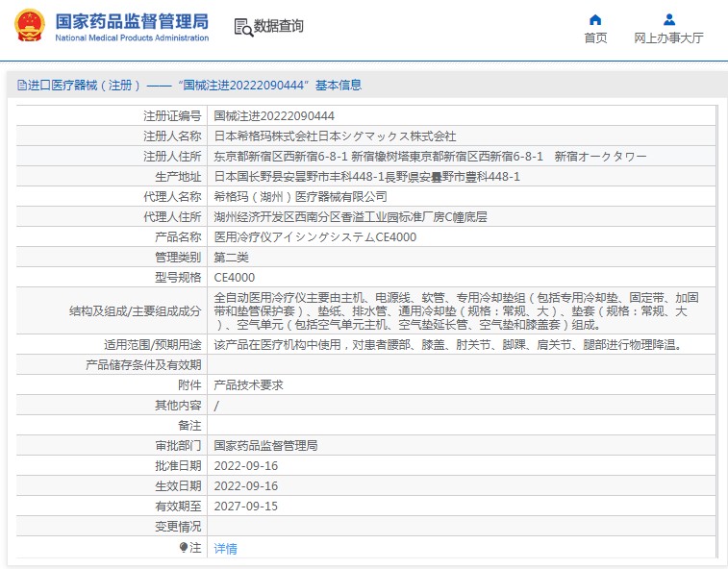Click 代理人名称 row label
Viewport: 728px width, 569px height.
172,197
